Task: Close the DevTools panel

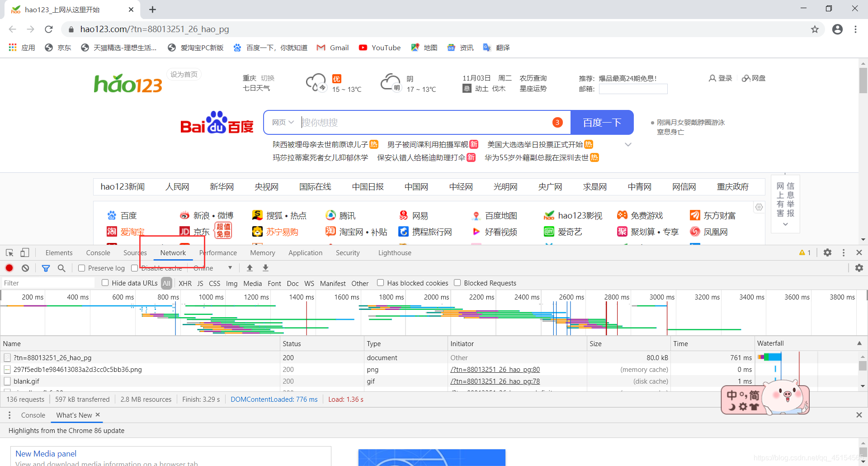Action: [859, 252]
